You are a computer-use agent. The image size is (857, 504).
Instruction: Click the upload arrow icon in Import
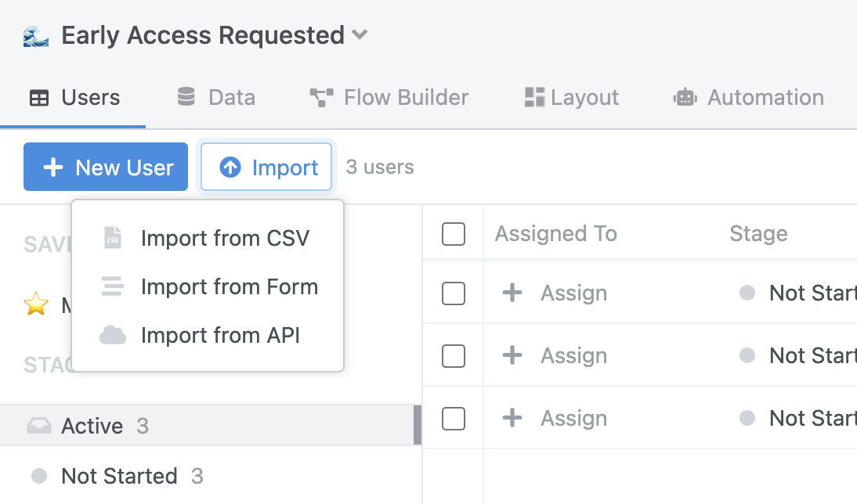pyautogui.click(x=230, y=167)
